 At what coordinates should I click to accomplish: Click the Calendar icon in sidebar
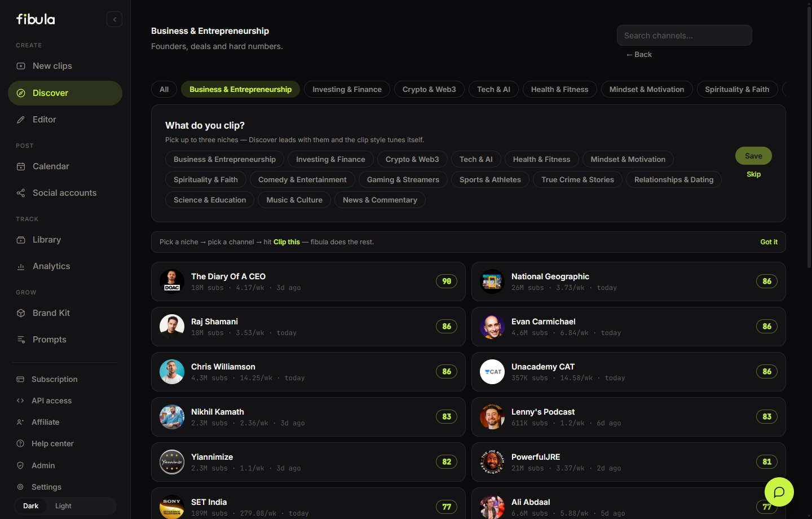pyautogui.click(x=21, y=166)
